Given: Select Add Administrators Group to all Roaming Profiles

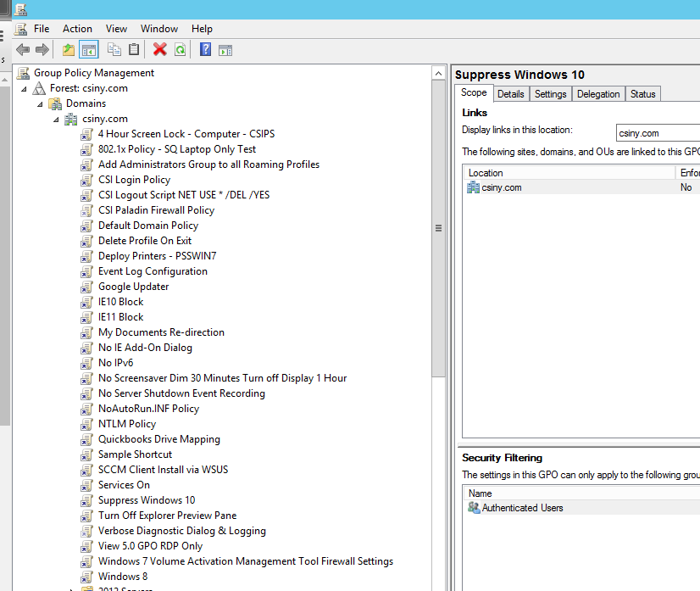Looking at the screenshot, I should click(209, 164).
